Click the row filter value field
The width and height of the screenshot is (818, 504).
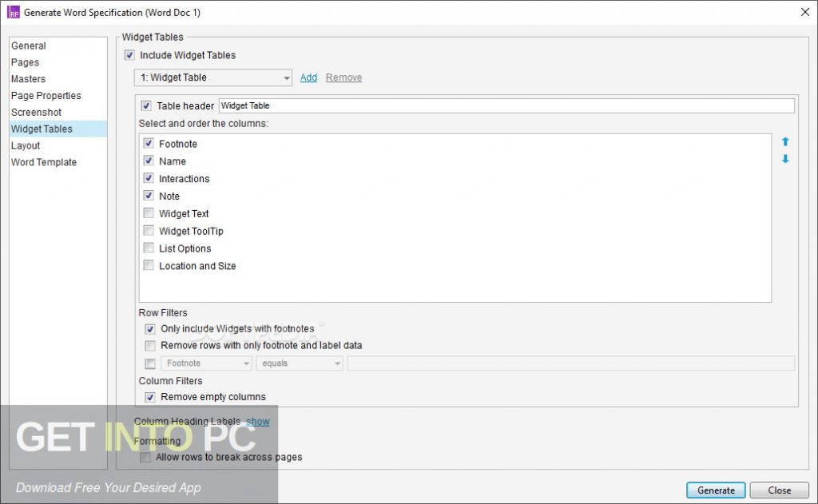570,363
